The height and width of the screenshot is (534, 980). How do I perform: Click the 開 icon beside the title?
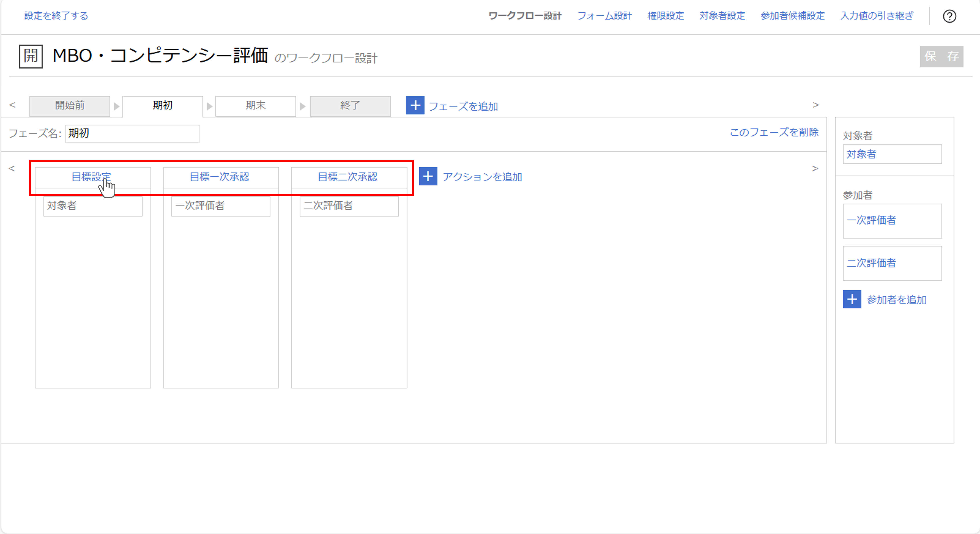tap(31, 56)
